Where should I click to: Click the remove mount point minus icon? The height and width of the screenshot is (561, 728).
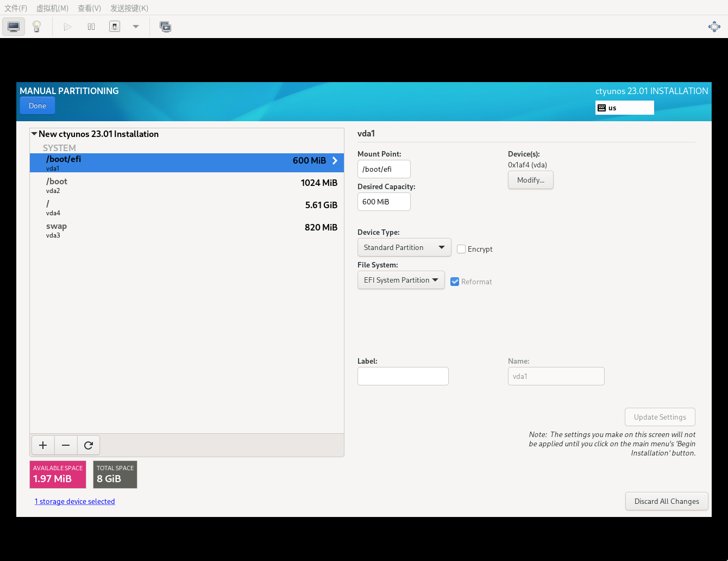pyautogui.click(x=66, y=445)
